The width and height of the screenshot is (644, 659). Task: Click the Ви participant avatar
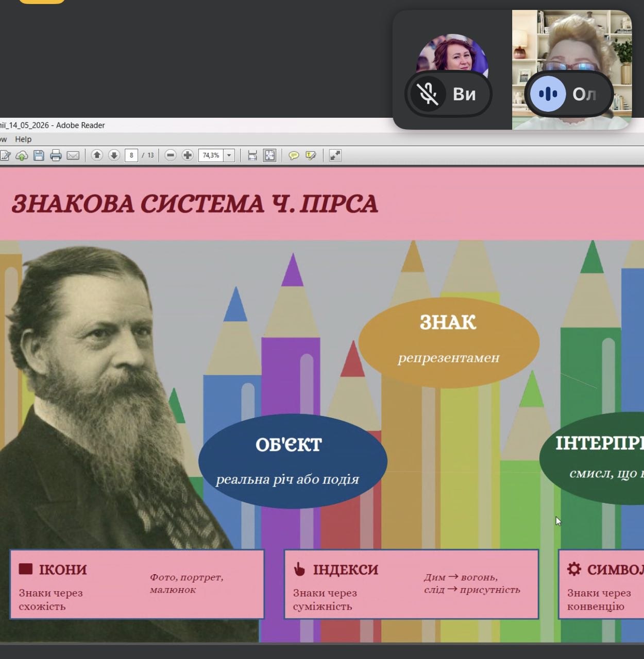452,54
